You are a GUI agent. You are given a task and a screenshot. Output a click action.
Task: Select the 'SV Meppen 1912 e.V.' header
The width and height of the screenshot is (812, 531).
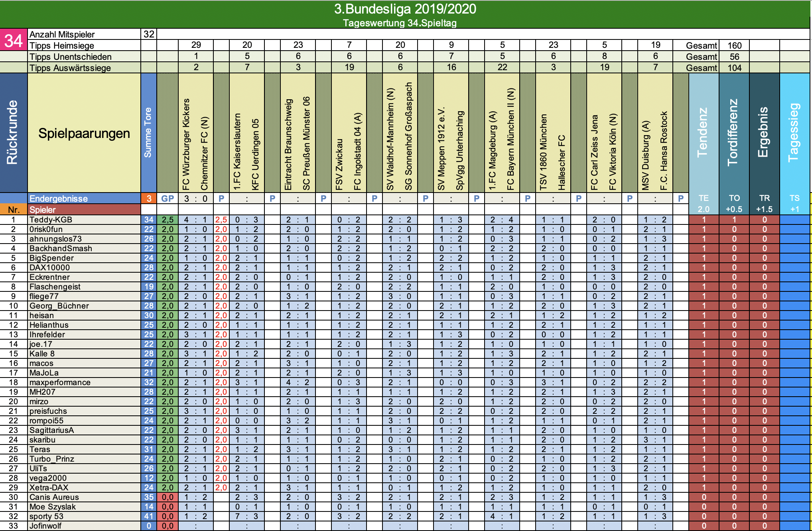tap(441, 148)
